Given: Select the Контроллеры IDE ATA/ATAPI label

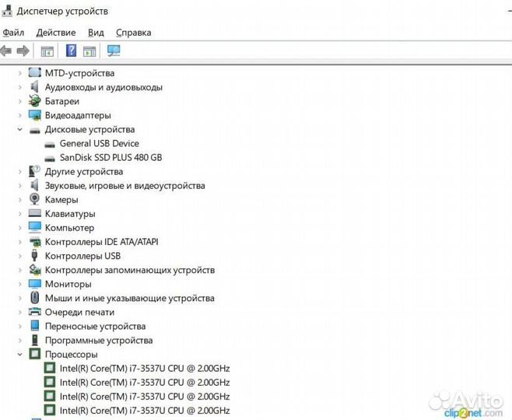Looking at the screenshot, I should (x=102, y=242).
